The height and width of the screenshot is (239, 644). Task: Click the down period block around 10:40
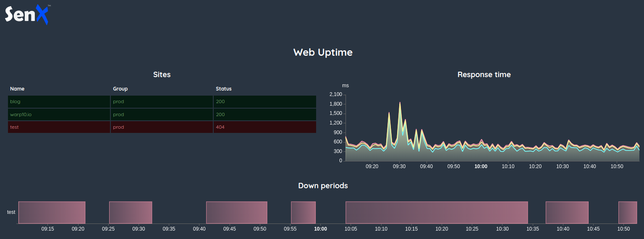tap(567, 213)
